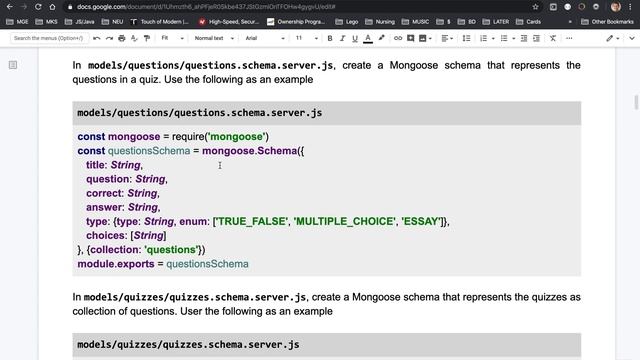Insert a link
The width and height of the screenshot is (640, 360).
[398, 38]
